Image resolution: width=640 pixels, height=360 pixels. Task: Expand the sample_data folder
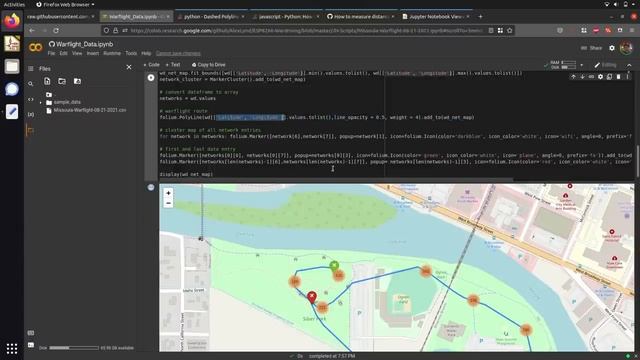(40, 102)
